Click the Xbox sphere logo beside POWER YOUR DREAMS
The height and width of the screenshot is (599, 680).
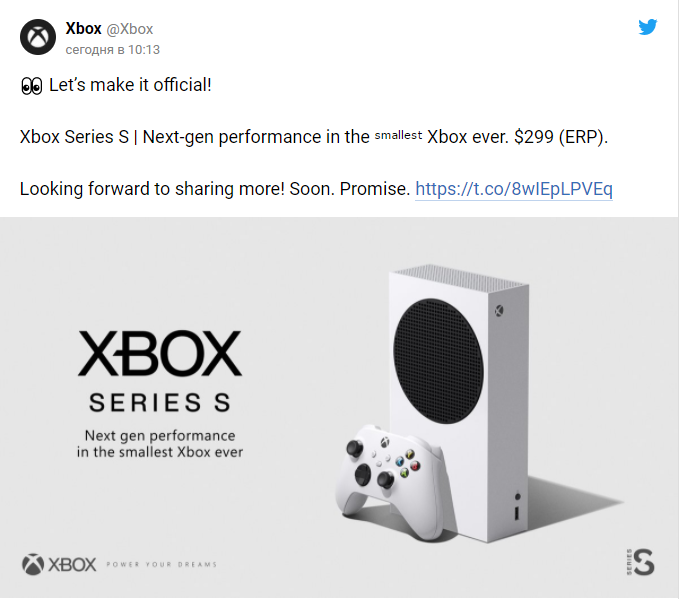[x=33, y=563]
